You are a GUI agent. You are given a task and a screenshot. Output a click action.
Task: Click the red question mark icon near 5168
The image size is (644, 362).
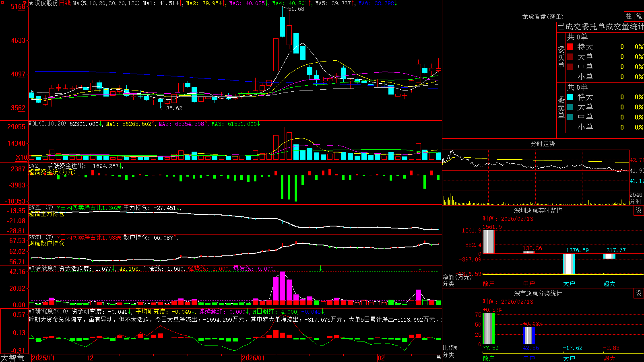pyautogui.click(x=25, y=4)
